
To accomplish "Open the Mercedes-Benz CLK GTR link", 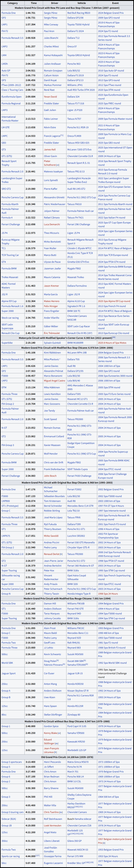I will point(80,506).
